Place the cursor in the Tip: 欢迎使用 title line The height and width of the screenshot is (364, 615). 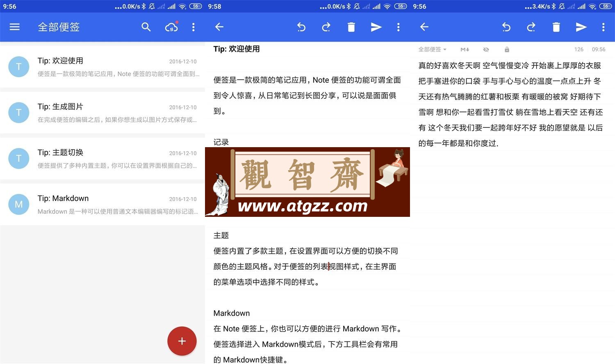[237, 49]
